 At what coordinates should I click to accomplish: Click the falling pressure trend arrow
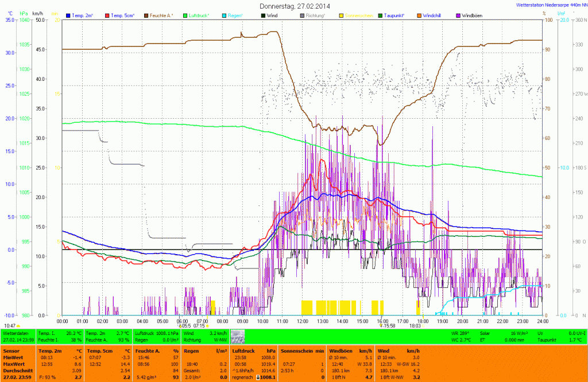tap(258, 377)
